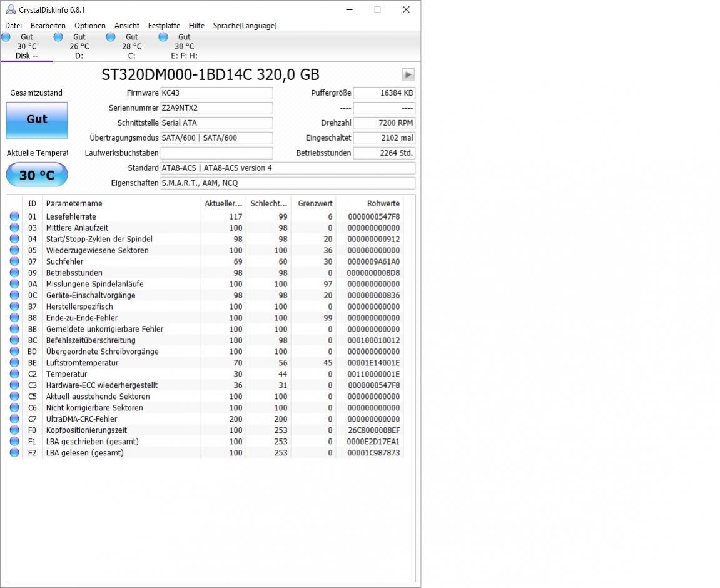Viewport: 720px width, 588px height.
Task: Open the Festplatte menu
Action: point(164,26)
